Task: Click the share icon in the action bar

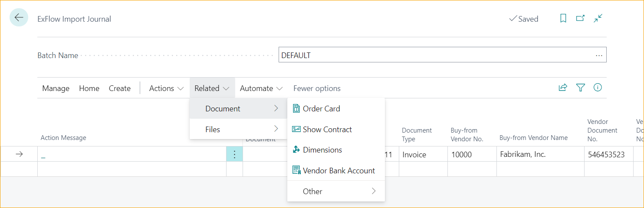Action: pos(563,88)
